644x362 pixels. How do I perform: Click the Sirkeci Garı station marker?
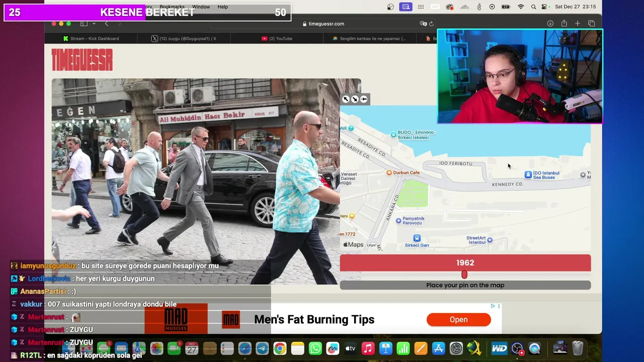(x=417, y=238)
